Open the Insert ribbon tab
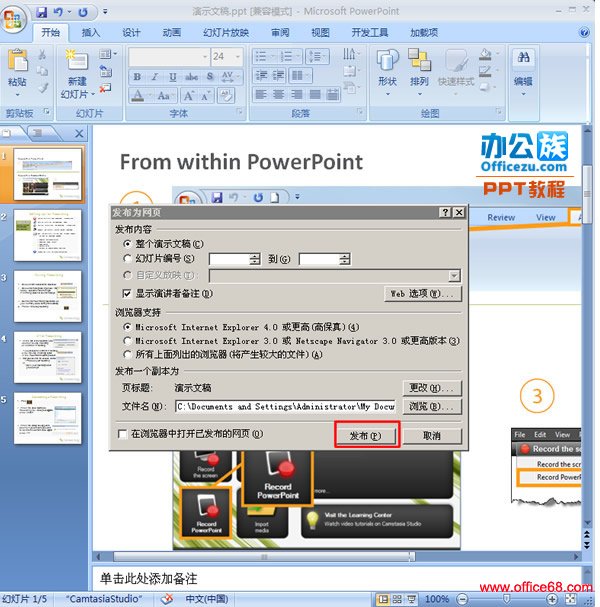The height and width of the screenshot is (607, 600). coord(91,33)
